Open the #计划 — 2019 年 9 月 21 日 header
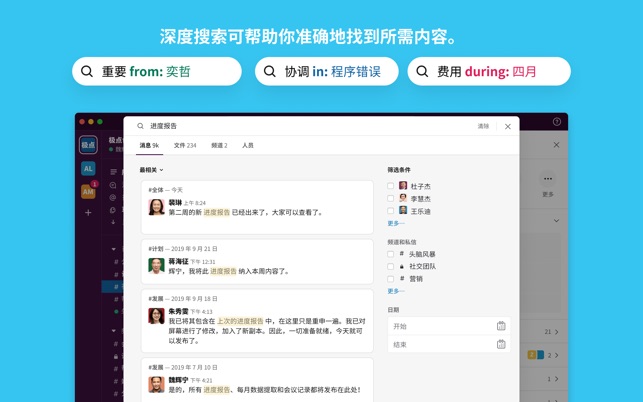The height and width of the screenshot is (402, 643). 183,249
